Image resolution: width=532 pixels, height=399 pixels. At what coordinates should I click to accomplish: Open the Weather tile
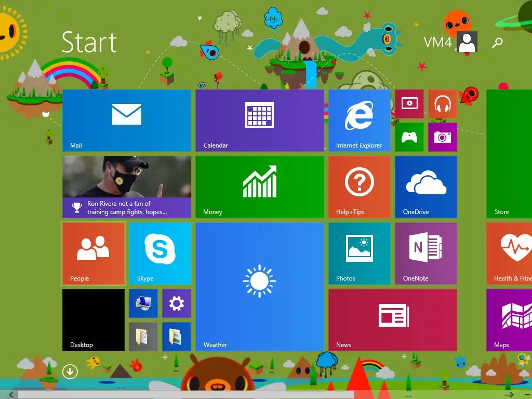coord(260,287)
